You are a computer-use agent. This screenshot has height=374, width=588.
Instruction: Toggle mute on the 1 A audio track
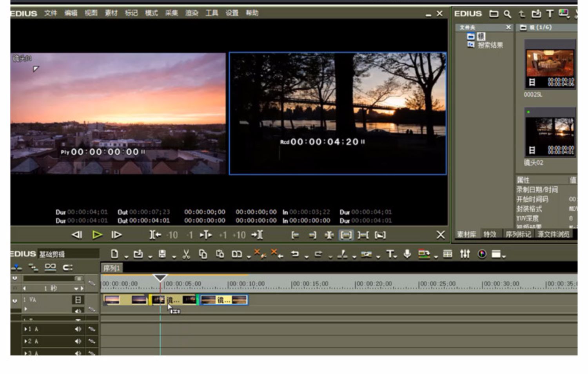click(x=78, y=329)
